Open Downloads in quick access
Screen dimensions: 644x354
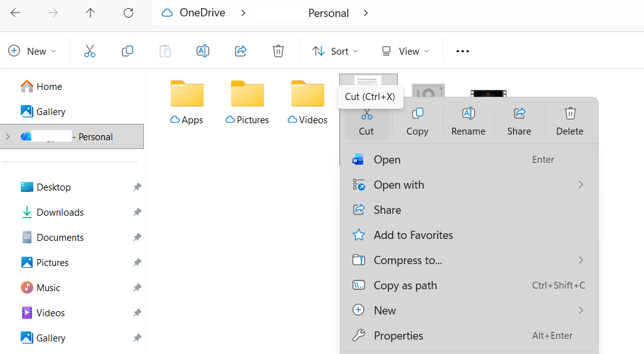click(x=52, y=212)
